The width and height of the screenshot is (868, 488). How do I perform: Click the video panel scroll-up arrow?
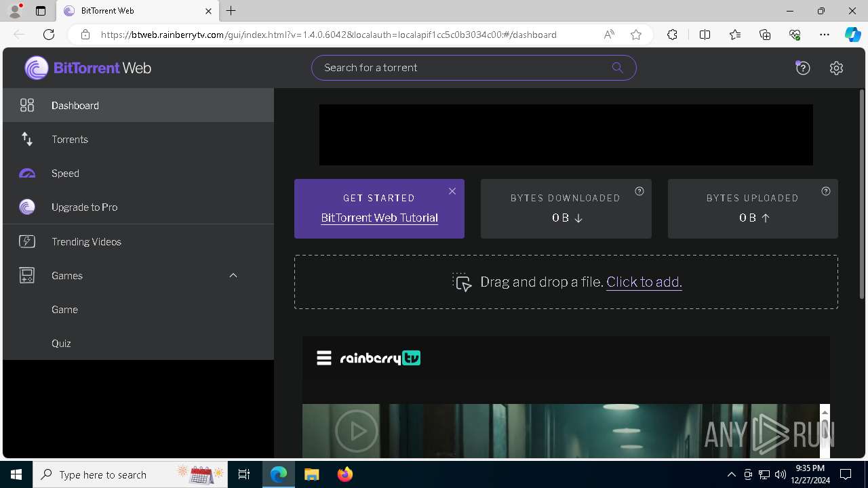pos(825,412)
